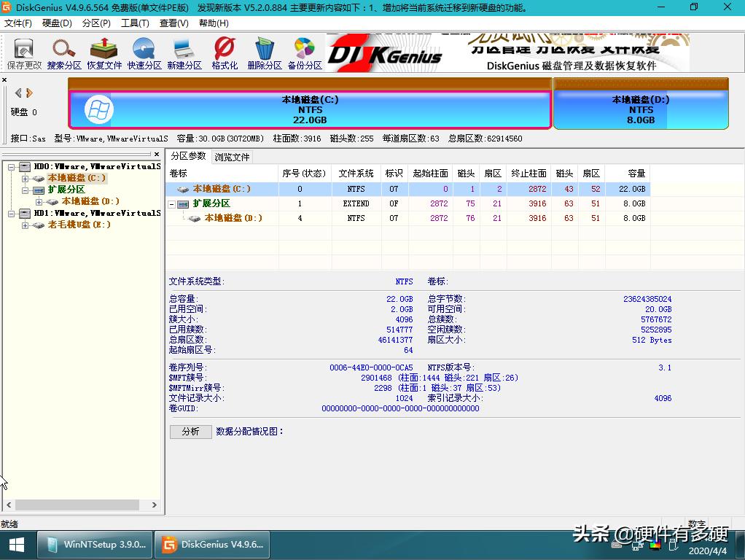The height and width of the screenshot is (560, 745).
Task: Launch 快速分区 quick partition tool
Action: point(144,51)
